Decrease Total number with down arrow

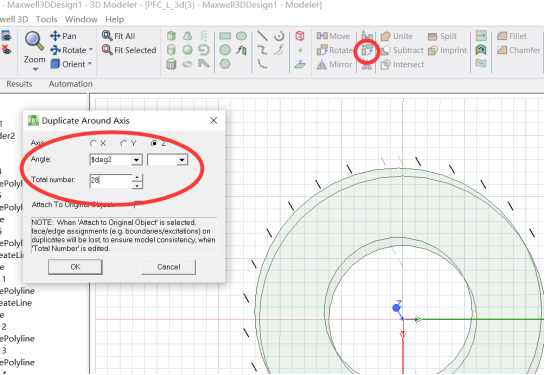[137, 185]
